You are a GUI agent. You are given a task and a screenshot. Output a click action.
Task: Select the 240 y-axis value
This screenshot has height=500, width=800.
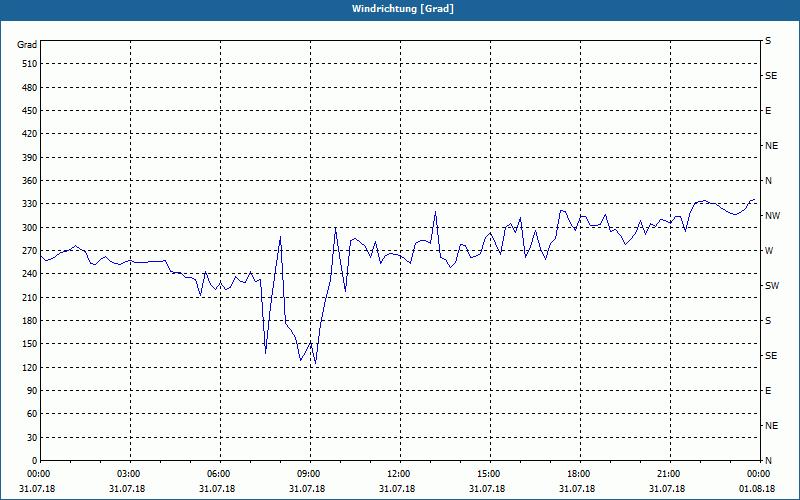[x=30, y=274]
